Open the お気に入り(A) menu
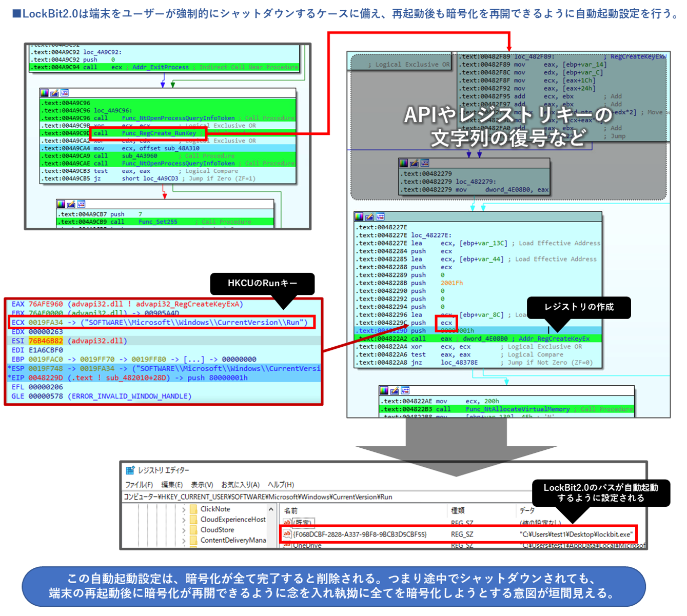The width and height of the screenshot is (687, 616). click(x=240, y=485)
